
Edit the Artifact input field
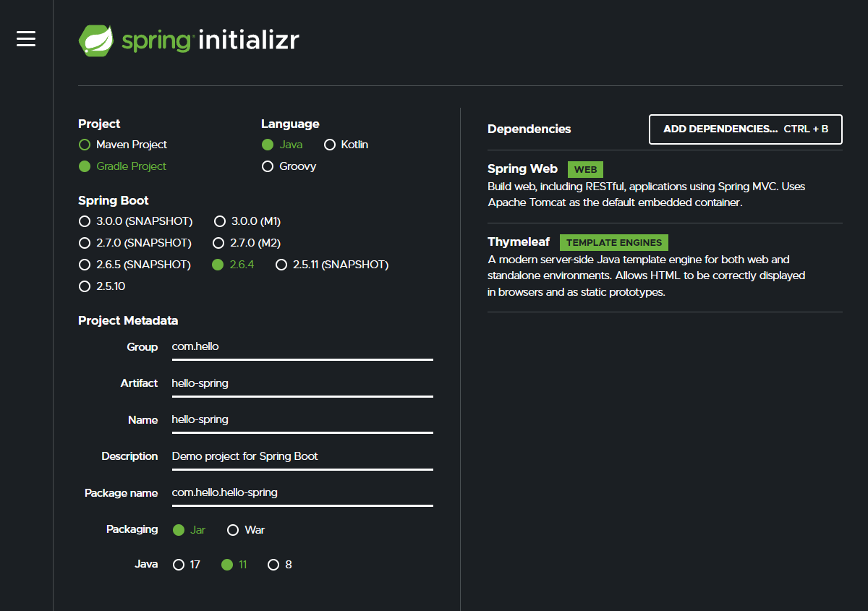[302, 384]
